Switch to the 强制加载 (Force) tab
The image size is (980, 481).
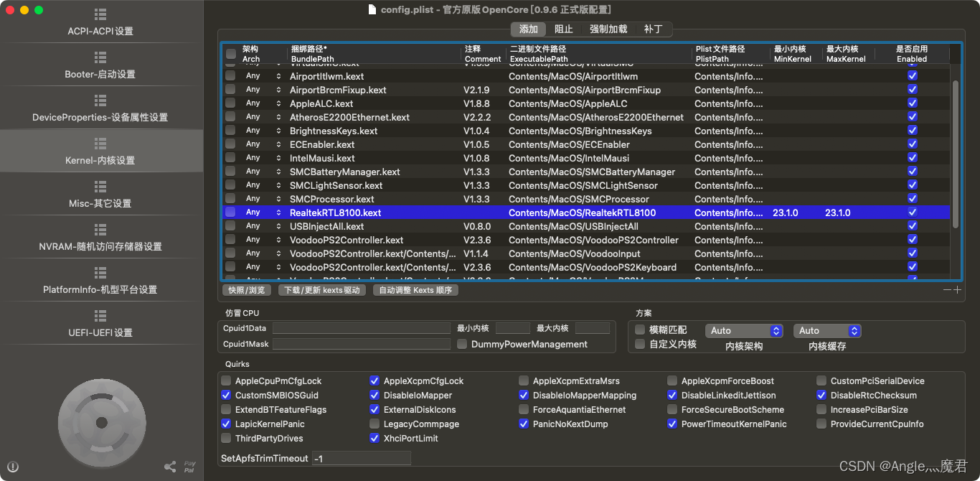click(x=608, y=29)
